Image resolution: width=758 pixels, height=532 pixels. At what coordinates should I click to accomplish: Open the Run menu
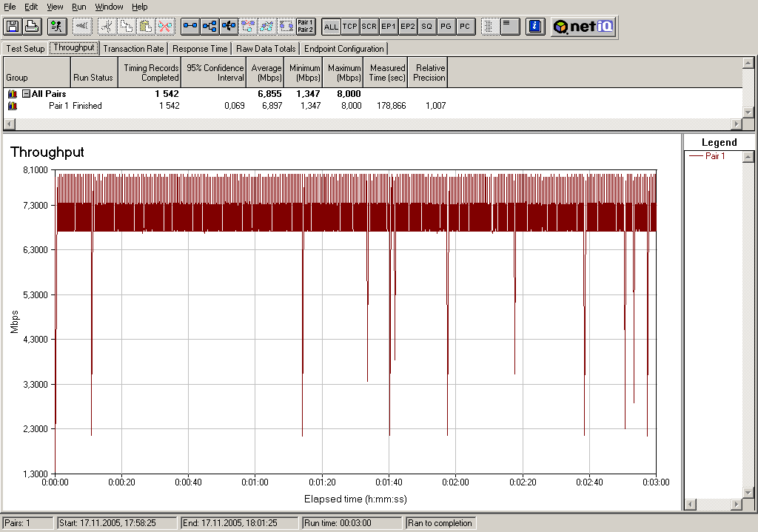tap(78, 7)
